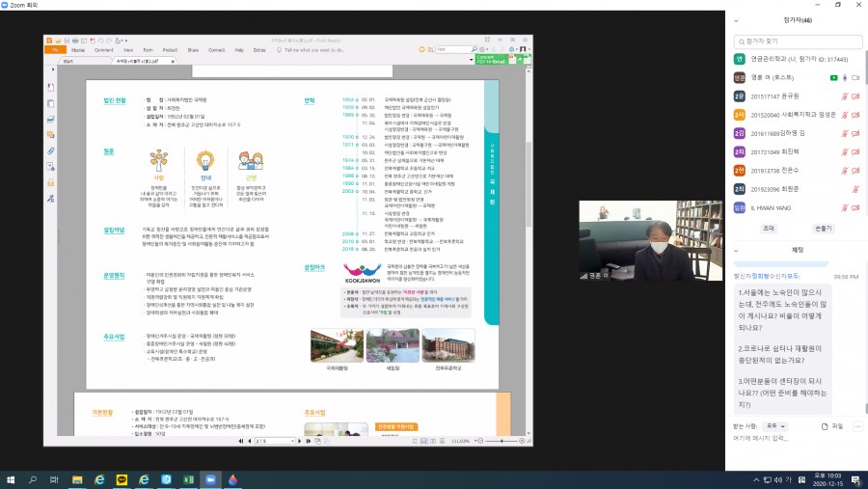Click the Foxit open-file folder icon
This screenshot has height=489, width=868.
58,41
